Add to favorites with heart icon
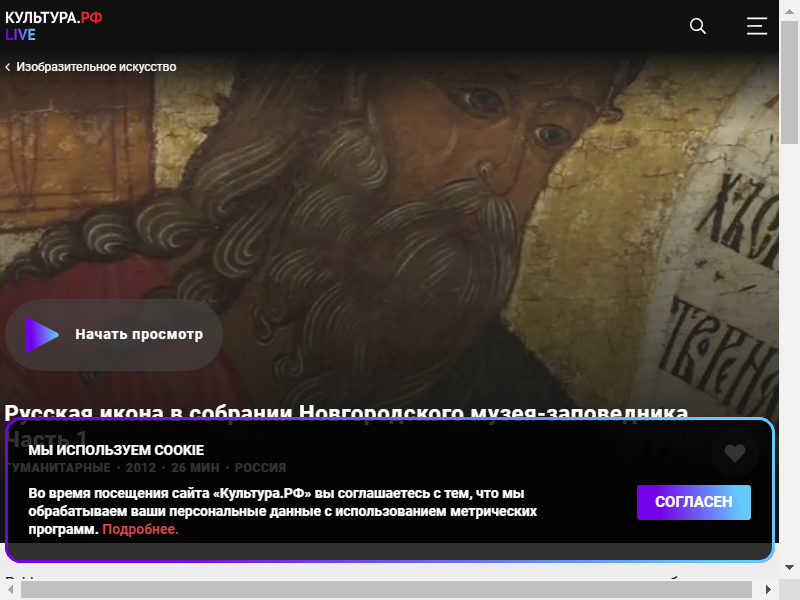Image resolution: width=800 pixels, height=600 pixels. pos(735,453)
